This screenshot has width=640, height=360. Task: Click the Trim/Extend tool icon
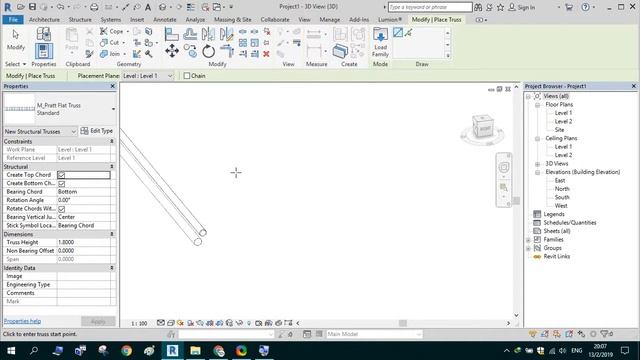point(227,51)
